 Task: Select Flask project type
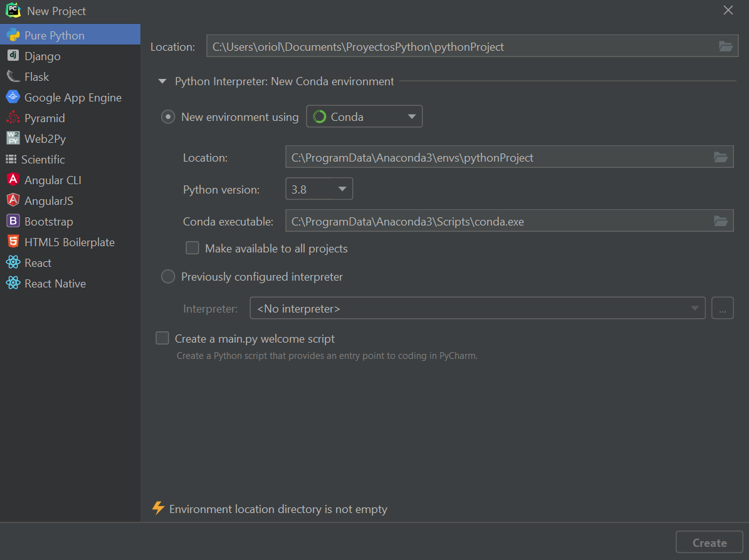(70, 76)
